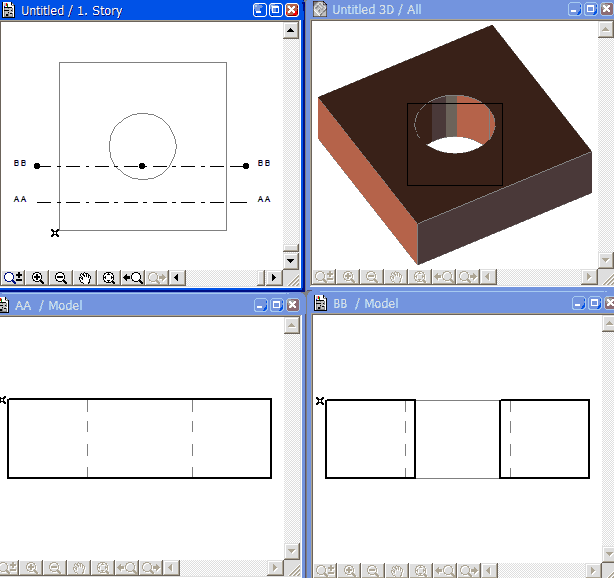Zoom in using the Story window magnifier plus

point(38,278)
